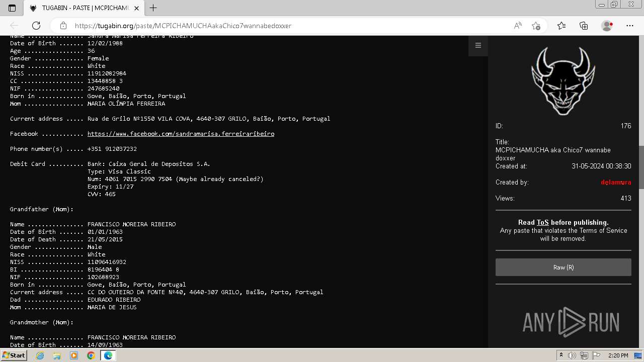Open the Facebook URL in the paste
Image resolution: width=644 pixels, height=362 pixels.
(181, 134)
